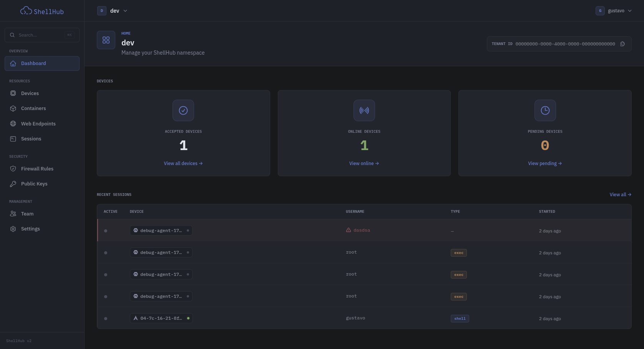
Task: Copy the tenant ID to clipboard
Action: pyautogui.click(x=622, y=44)
